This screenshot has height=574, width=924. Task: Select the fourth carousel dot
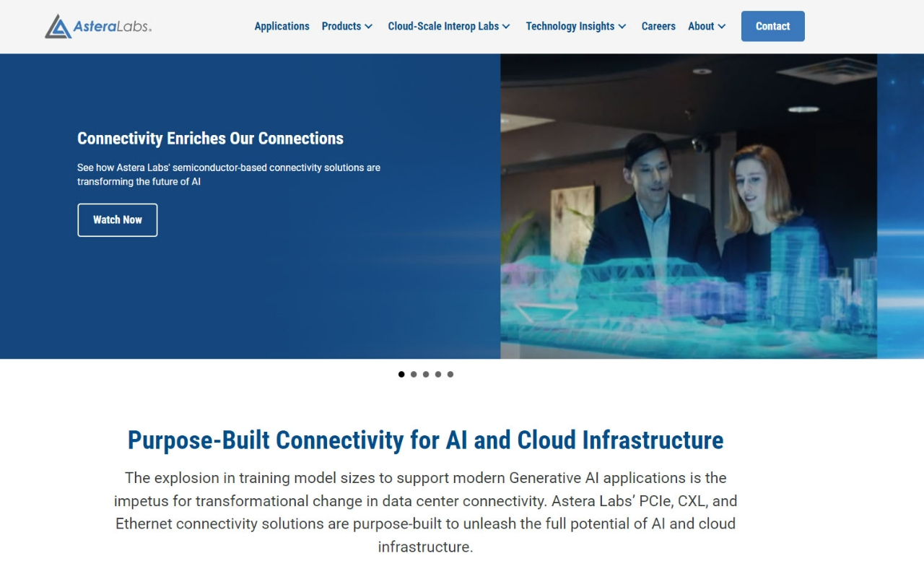tap(438, 374)
